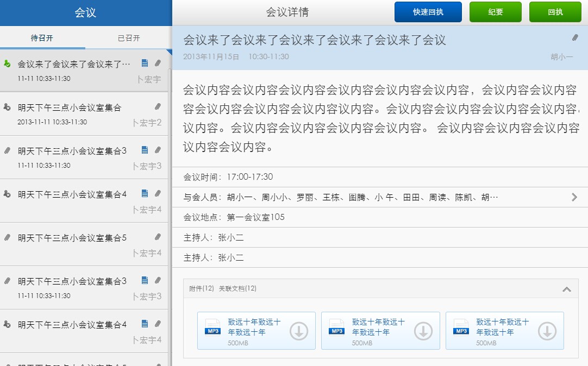
Task: Click MP3 file icon on middle attachment card
Action: click(337, 327)
